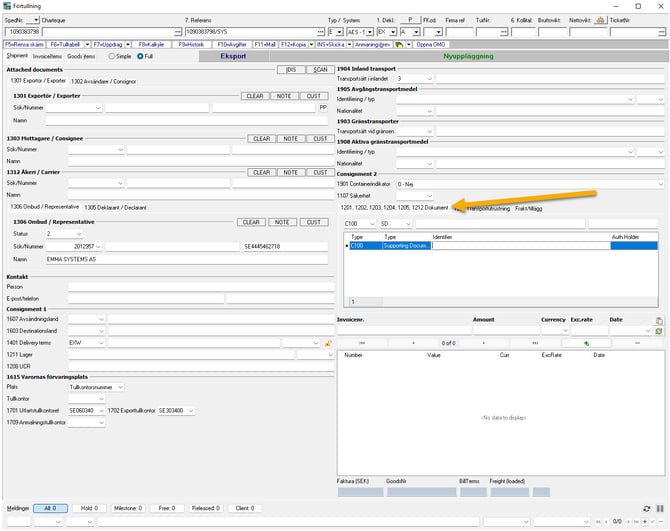Click the icon right of Anmaningsbrev button
Viewport: 670px width, 531px height.
[398, 45]
